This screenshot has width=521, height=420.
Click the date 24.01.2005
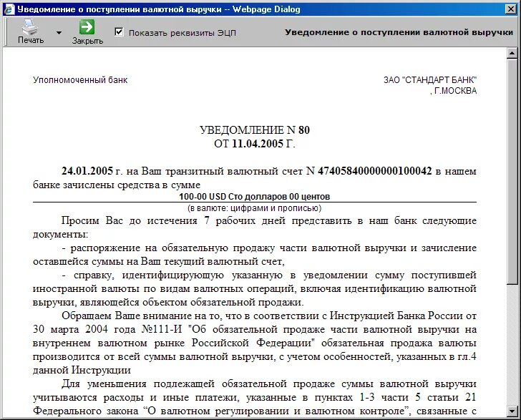pyautogui.click(x=87, y=171)
